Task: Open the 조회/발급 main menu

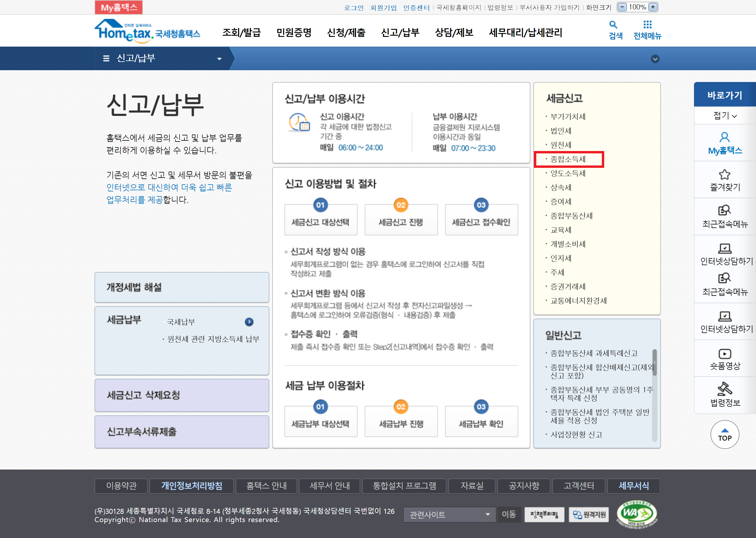Action: tap(241, 32)
